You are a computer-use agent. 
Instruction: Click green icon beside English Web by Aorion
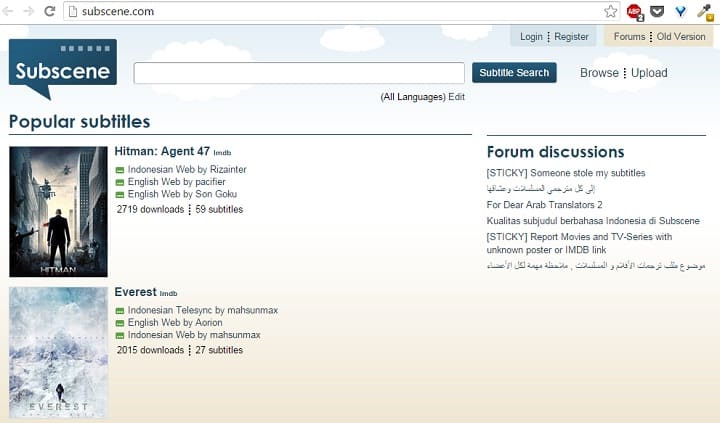120,323
